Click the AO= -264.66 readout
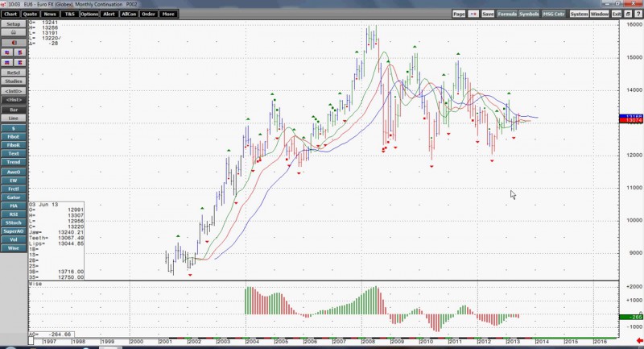This screenshot has height=349, width=644. coord(50,334)
